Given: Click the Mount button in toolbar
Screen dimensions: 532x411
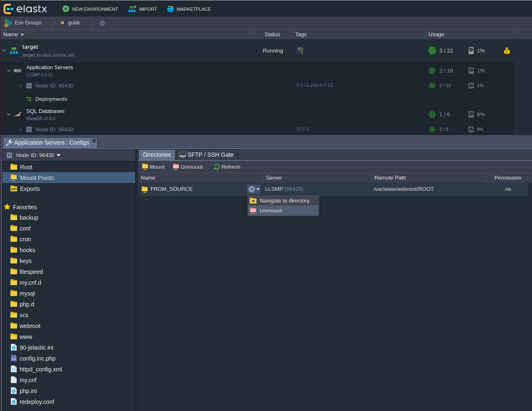Looking at the screenshot, I should click(153, 167).
